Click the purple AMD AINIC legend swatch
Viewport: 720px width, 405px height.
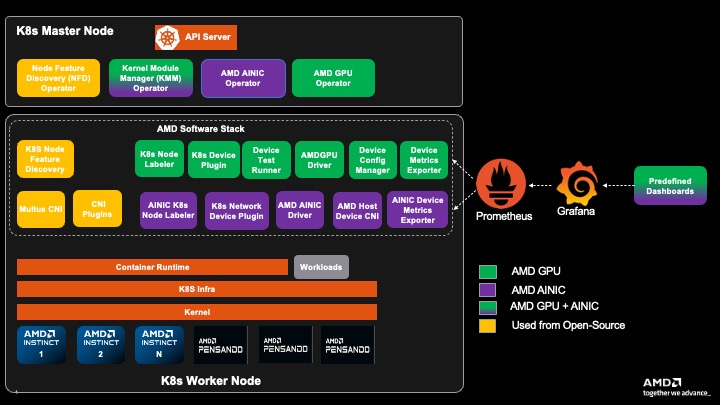pos(488,288)
